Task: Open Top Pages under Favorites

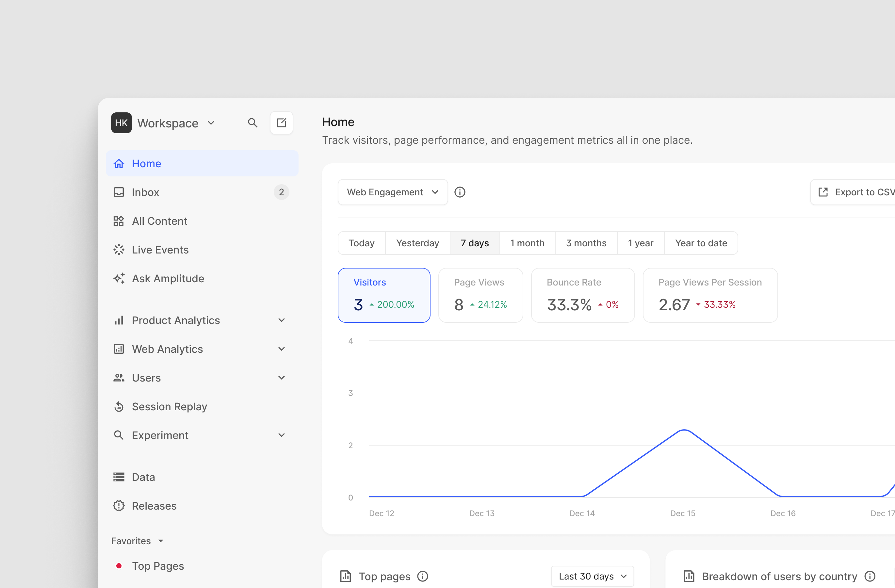Action: point(157,565)
